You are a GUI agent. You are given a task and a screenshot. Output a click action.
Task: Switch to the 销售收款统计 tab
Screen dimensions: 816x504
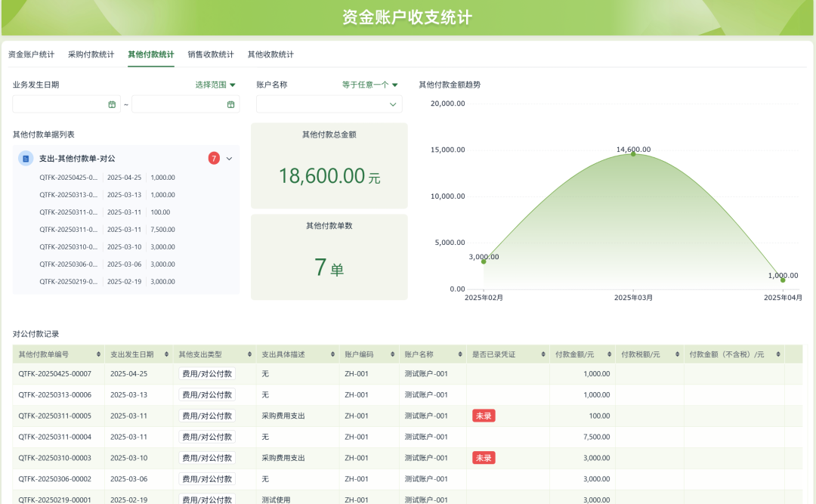(x=211, y=54)
